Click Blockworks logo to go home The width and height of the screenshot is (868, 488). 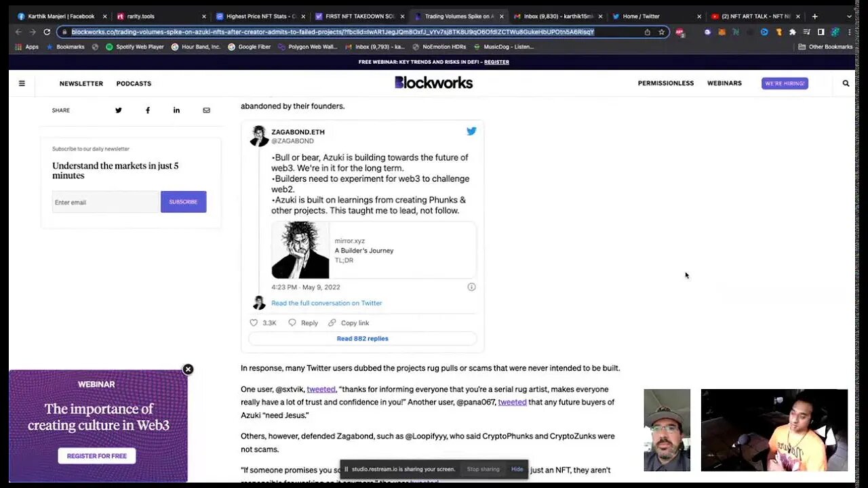(433, 83)
